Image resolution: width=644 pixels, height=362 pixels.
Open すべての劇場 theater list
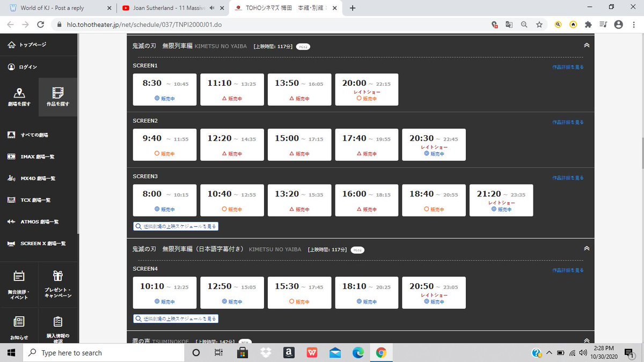[x=28, y=135]
